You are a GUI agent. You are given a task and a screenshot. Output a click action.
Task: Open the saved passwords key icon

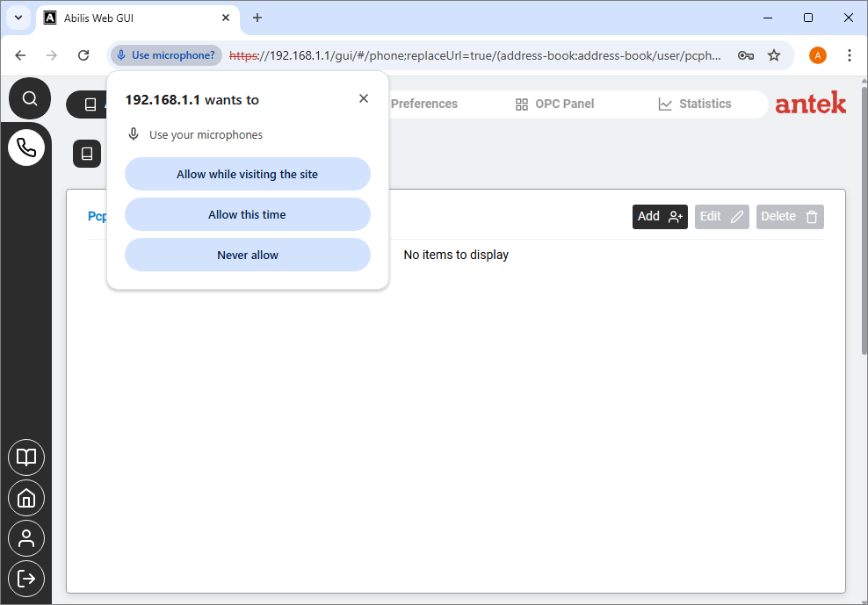click(745, 55)
